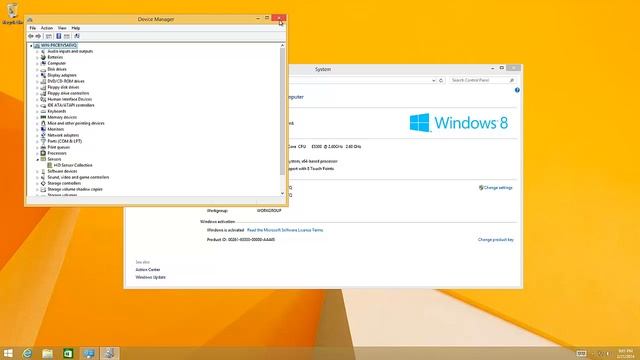Click the Scan for hardware changes icon
Screen dimensions: 640x360
click(77, 36)
